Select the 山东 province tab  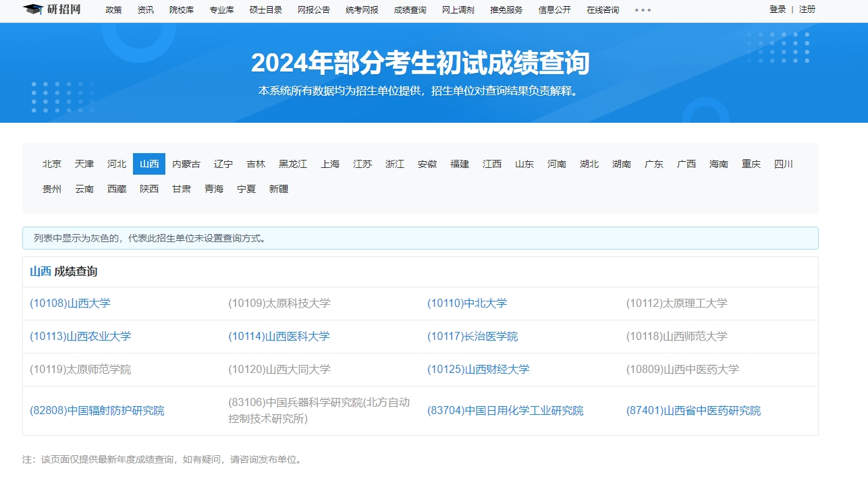524,164
